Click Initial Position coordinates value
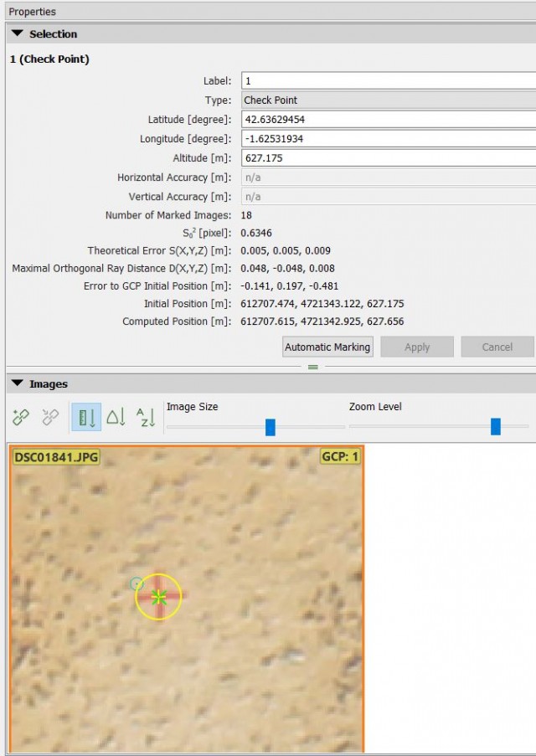The width and height of the screenshot is (536, 756). [x=322, y=304]
